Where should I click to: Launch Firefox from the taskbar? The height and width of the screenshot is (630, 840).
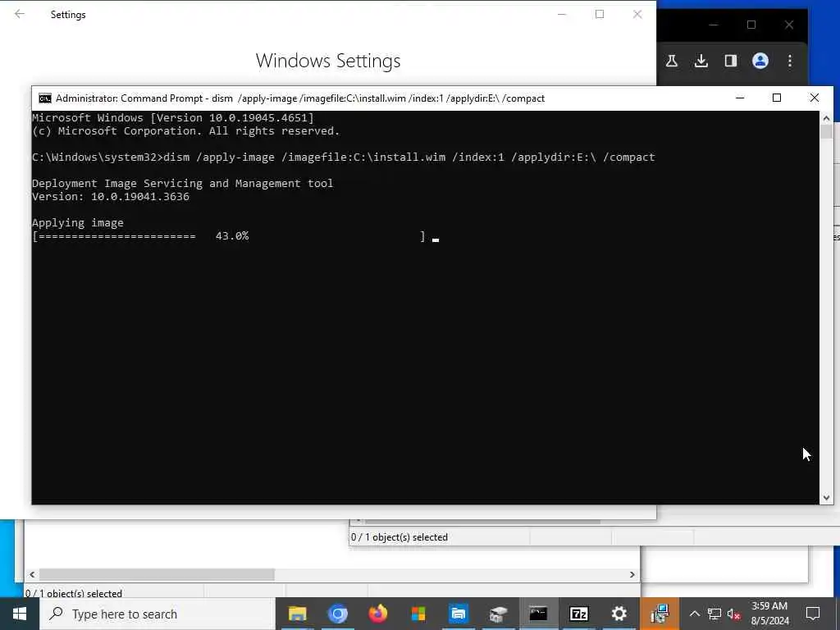378,614
